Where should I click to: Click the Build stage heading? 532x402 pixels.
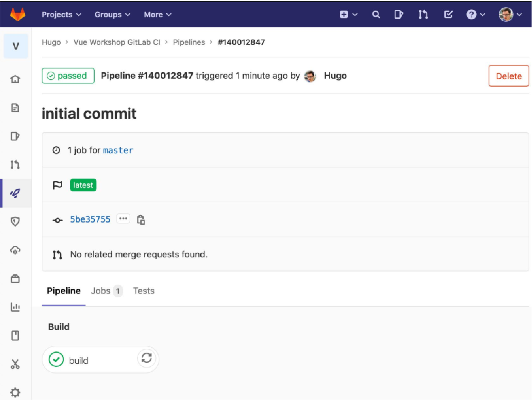[x=59, y=327]
